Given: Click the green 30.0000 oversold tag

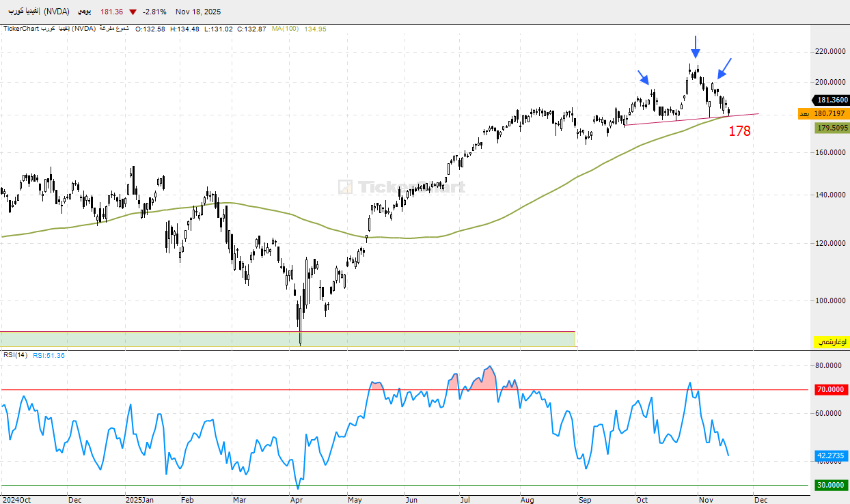Looking at the screenshot, I should 831,486.
